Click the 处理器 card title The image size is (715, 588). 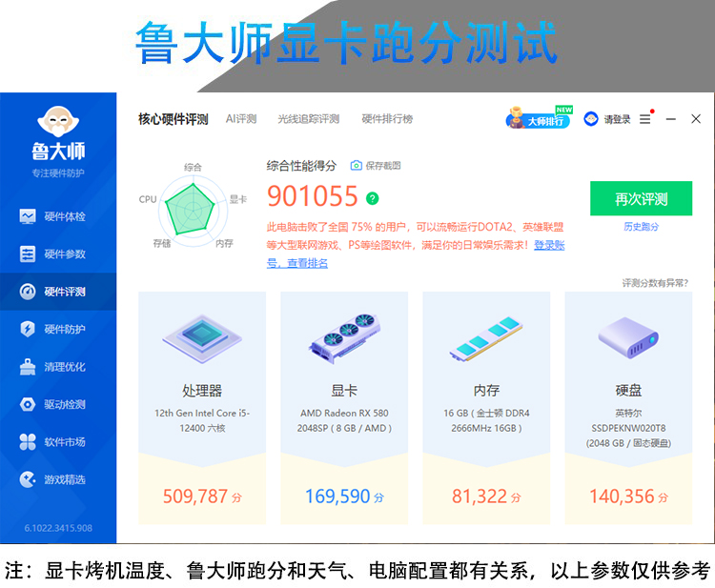tap(202, 391)
